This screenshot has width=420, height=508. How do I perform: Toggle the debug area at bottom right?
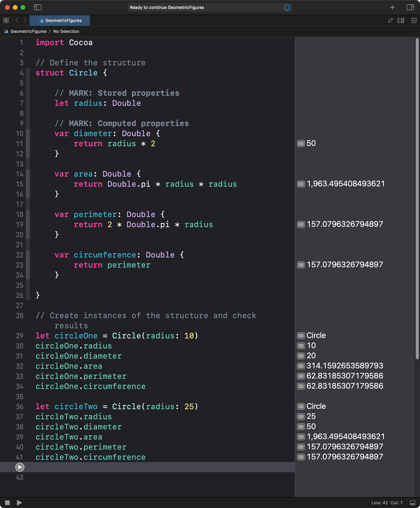coord(413,503)
